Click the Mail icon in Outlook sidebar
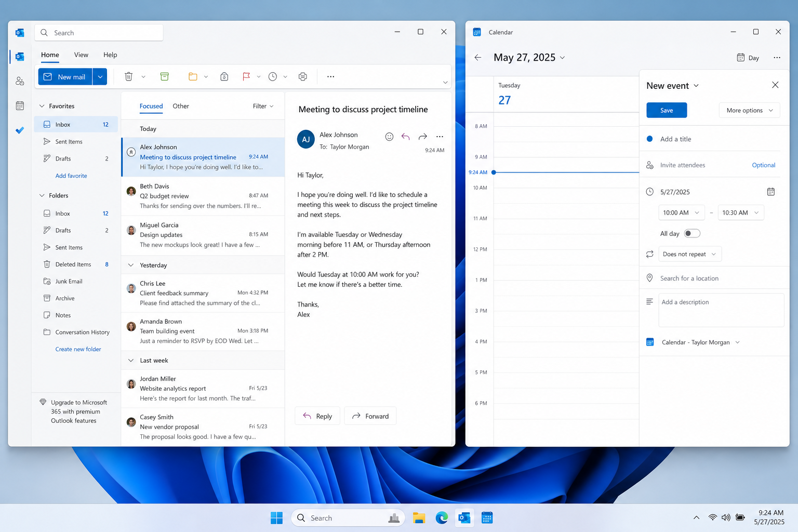 pyautogui.click(x=20, y=57)
